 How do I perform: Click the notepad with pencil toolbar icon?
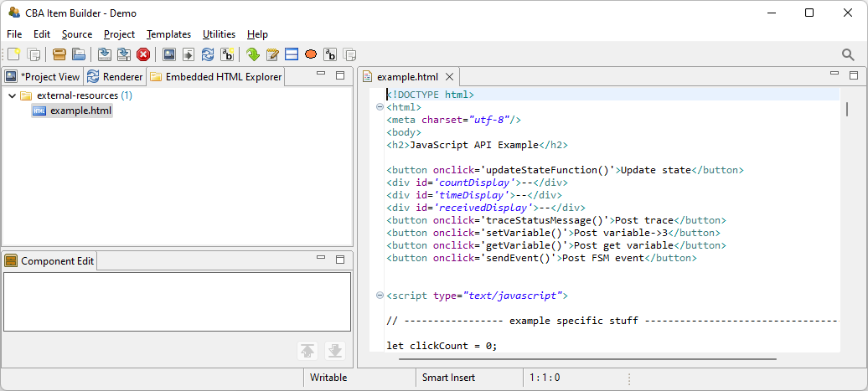[x=272, y=55]
